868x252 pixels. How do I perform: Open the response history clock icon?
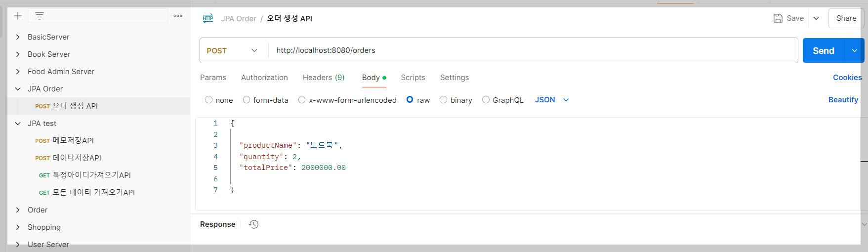[253, 224]
